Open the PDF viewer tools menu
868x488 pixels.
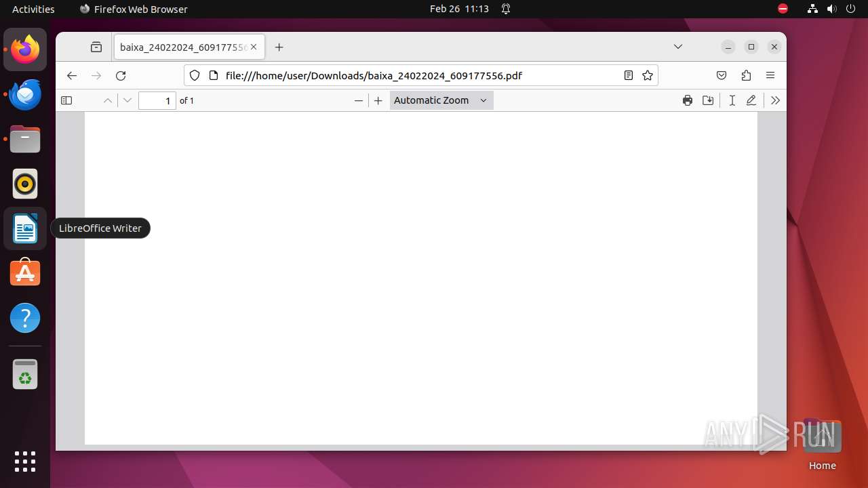pos(775,100)
